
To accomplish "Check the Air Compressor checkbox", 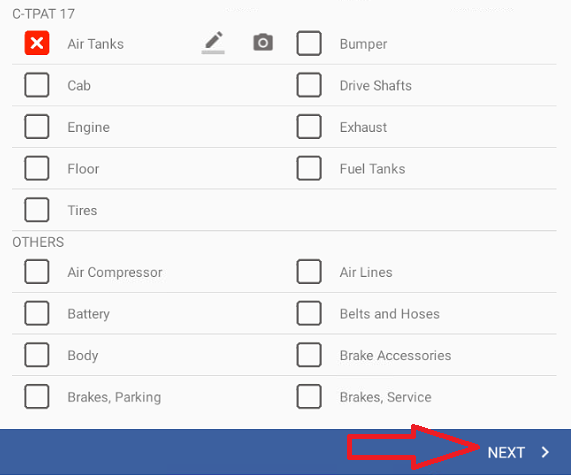I will (x=37, y=272).
